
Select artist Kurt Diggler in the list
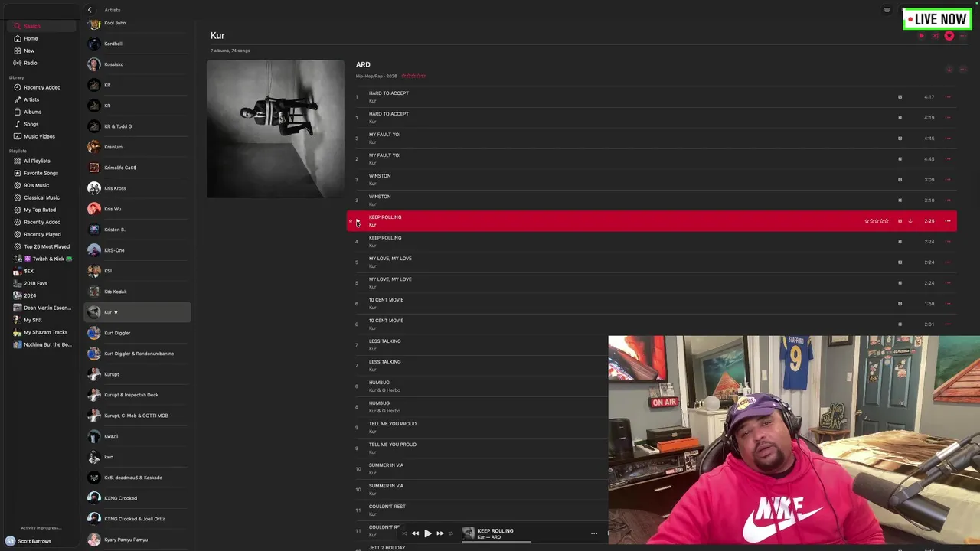138,333
